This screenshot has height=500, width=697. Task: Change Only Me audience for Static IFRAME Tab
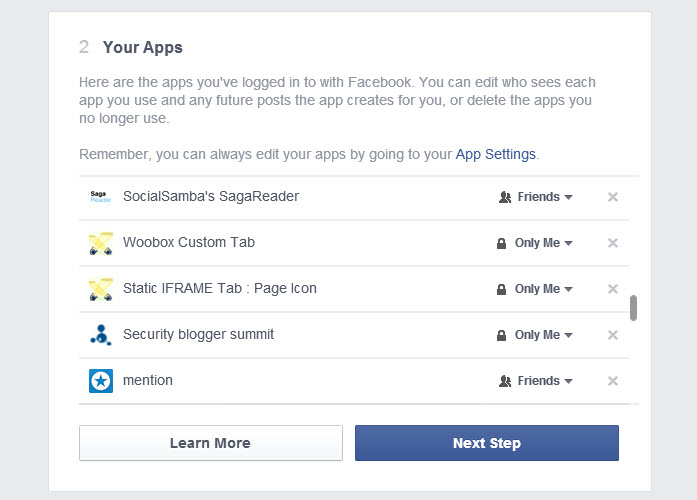pyautogui.click(x=534, y=289)
